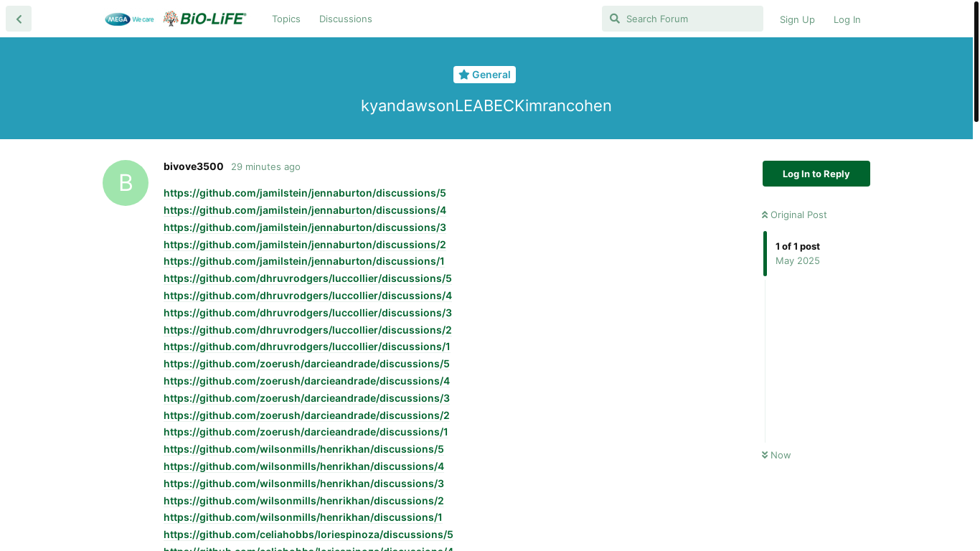Image resolution: width=980 pixels, height=551 pixels.
Task: Open jamilstein/jennaburton discussions/1 link
Action: pos(304,261)
